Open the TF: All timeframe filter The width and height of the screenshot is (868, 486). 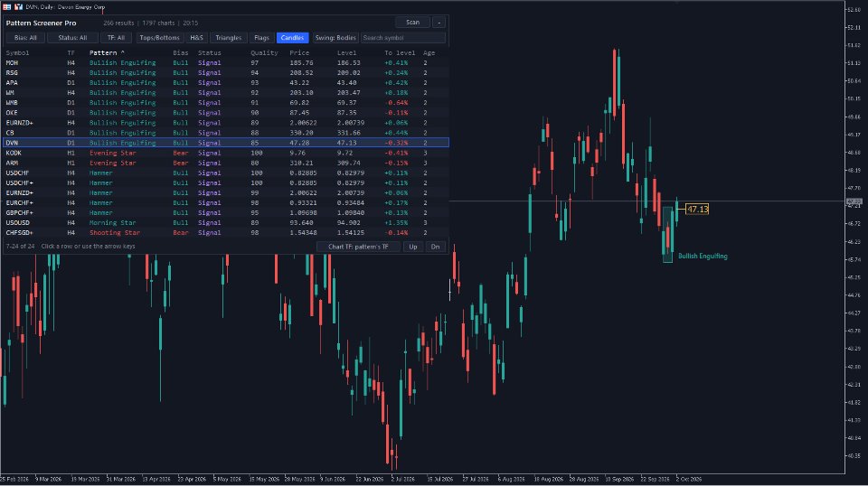pyautogui.click(x=117, y=38)
